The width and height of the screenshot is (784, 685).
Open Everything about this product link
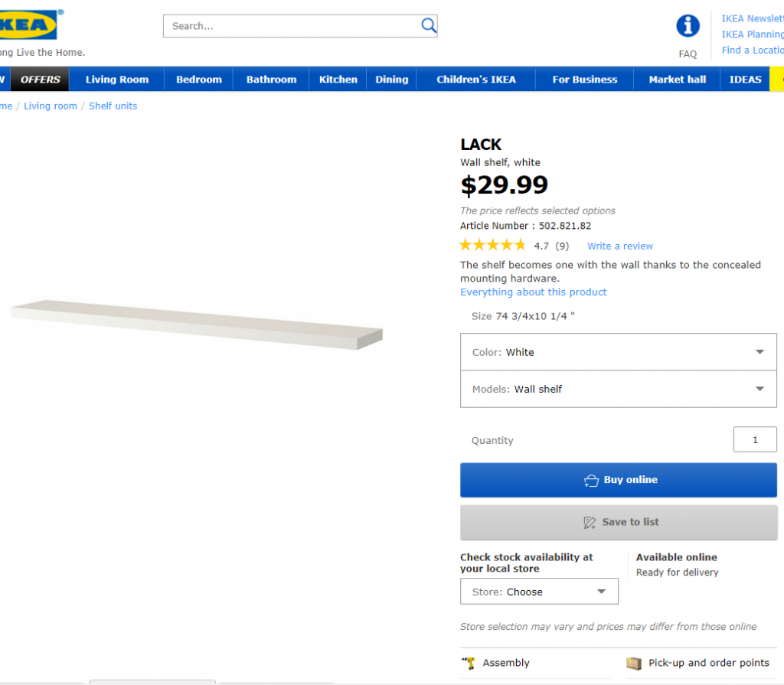[x=533, y=292]
